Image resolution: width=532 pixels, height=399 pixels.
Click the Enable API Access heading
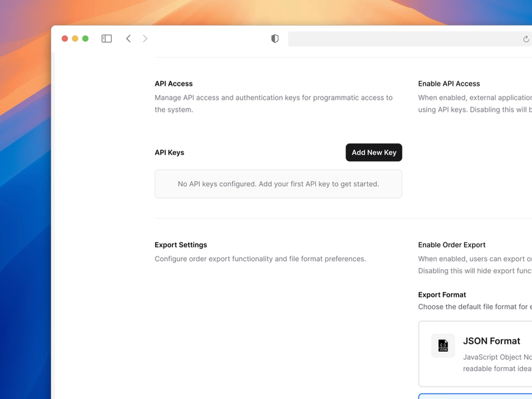(448, 83)
